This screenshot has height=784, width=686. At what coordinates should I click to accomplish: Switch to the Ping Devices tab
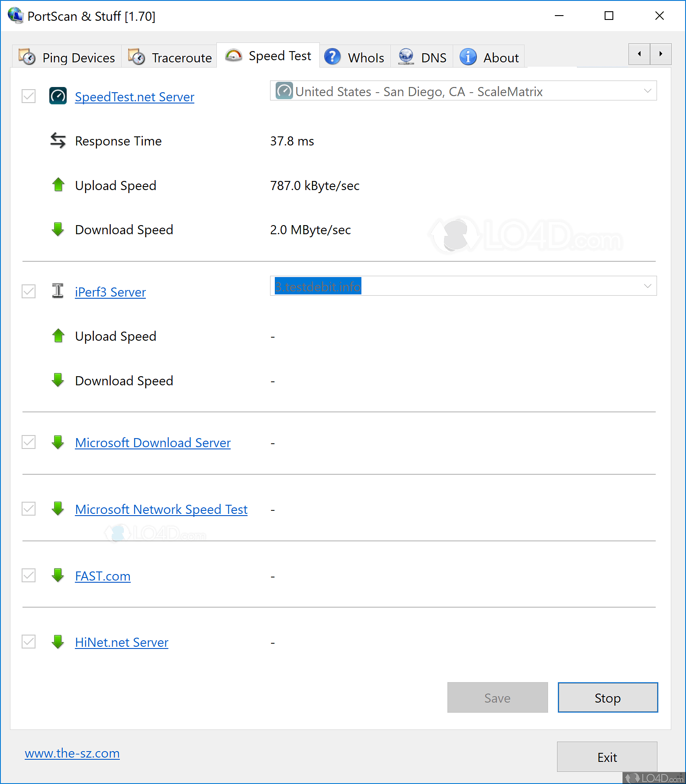67,57
